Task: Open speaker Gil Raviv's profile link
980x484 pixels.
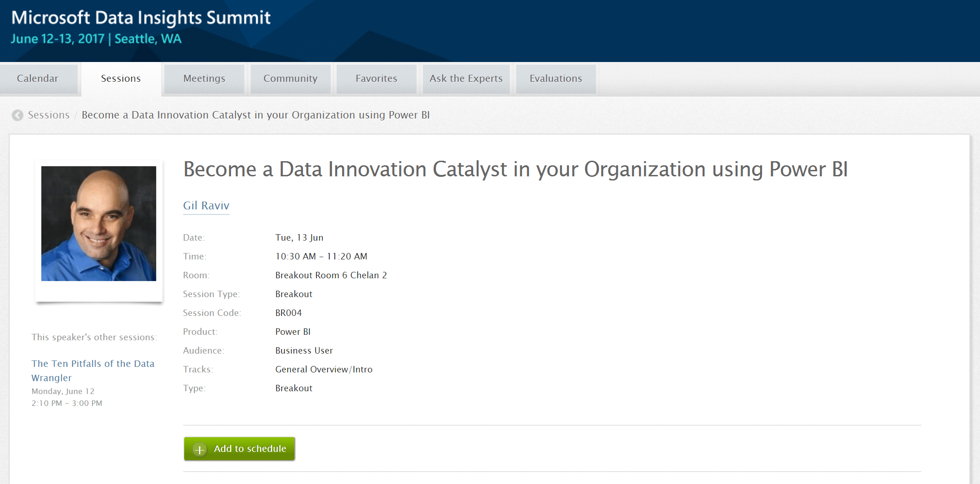Action: click(206, 206)
